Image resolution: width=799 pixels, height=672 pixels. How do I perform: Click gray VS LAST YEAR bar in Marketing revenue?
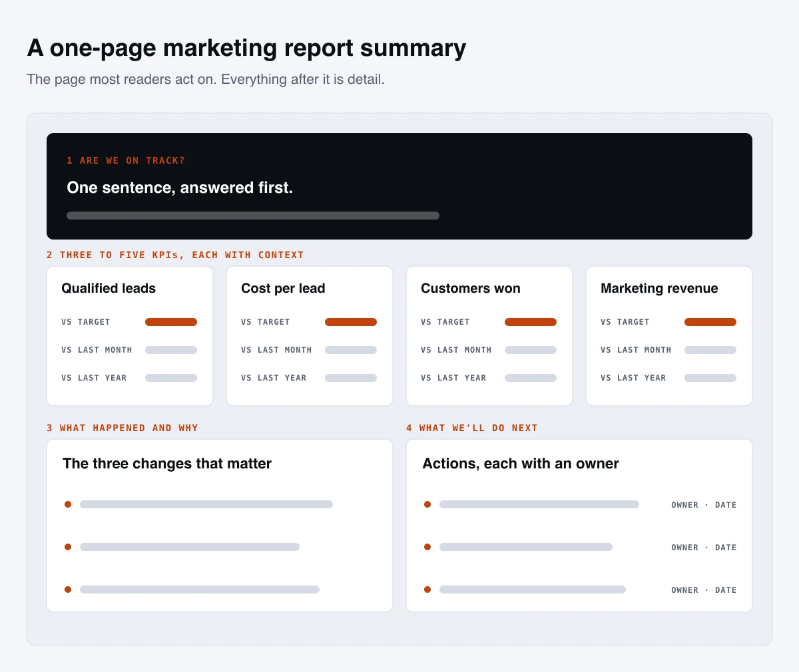[710, 378]
